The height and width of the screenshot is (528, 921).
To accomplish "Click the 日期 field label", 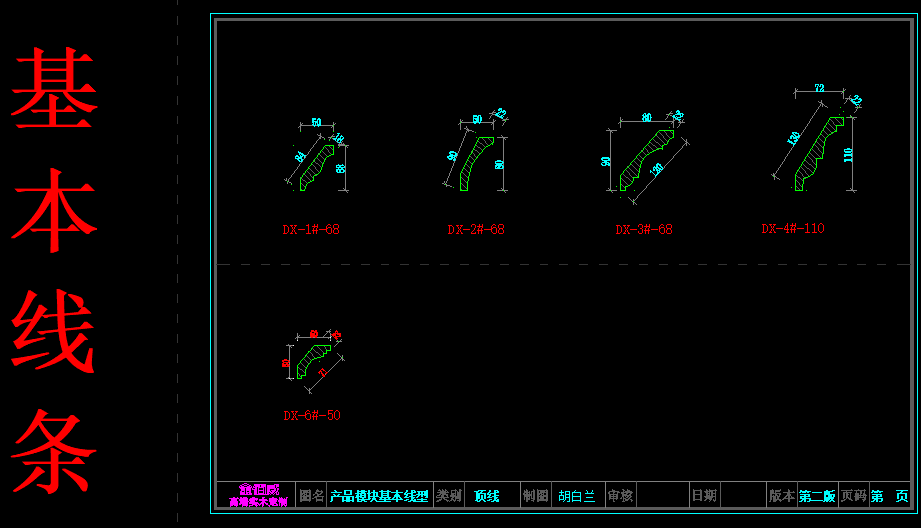I will 704,496.
